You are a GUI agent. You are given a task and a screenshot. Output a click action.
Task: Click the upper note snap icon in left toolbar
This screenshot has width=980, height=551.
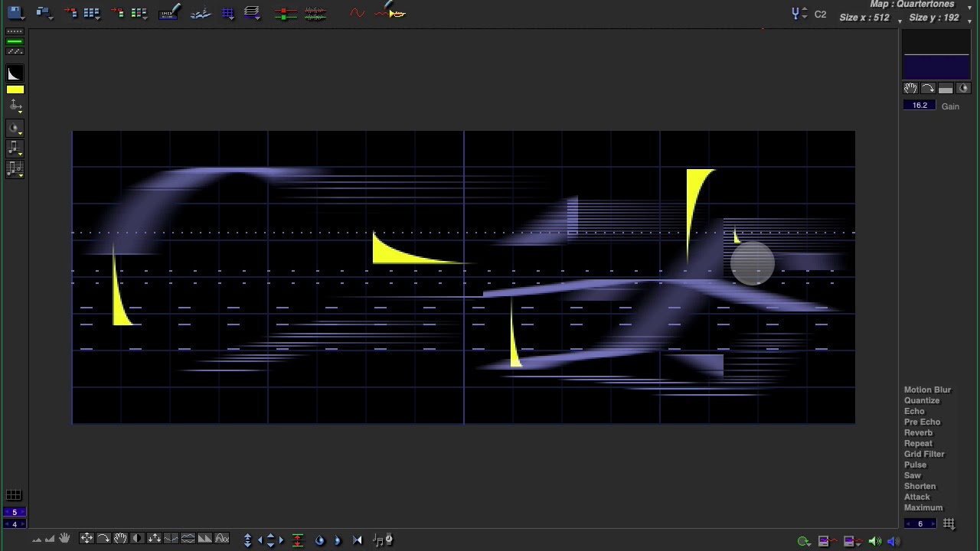[x=15, y=148]
